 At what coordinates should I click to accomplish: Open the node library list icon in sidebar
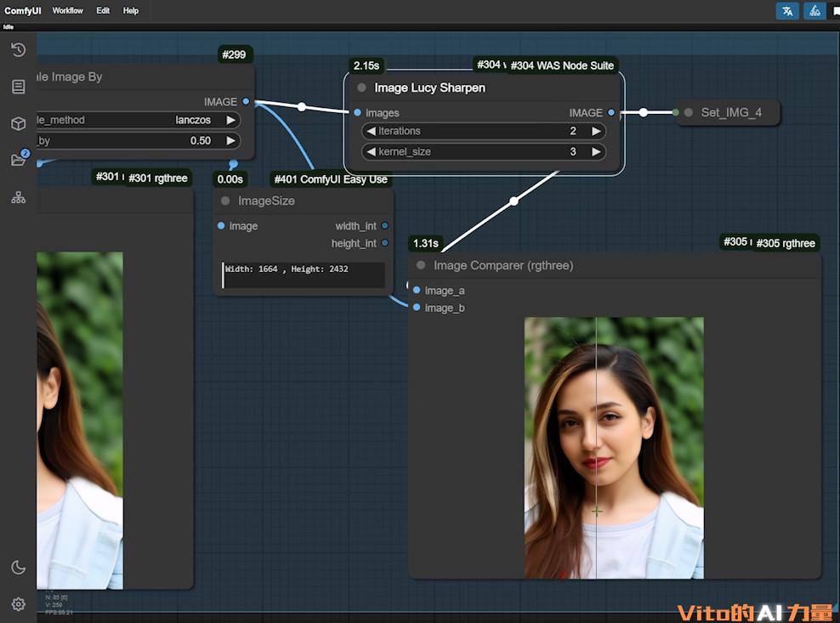tap(18, 87)
